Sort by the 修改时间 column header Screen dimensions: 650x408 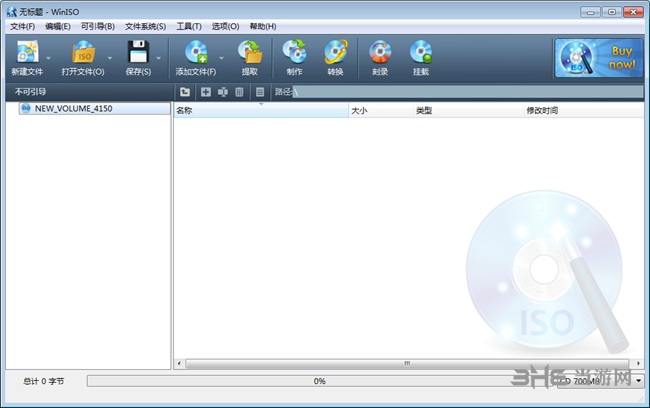point(584,111)
